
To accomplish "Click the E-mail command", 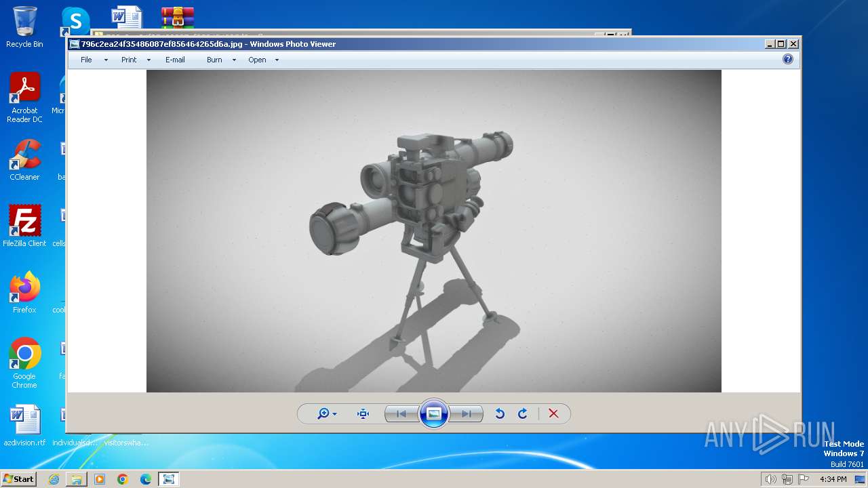I will (175, 60).
